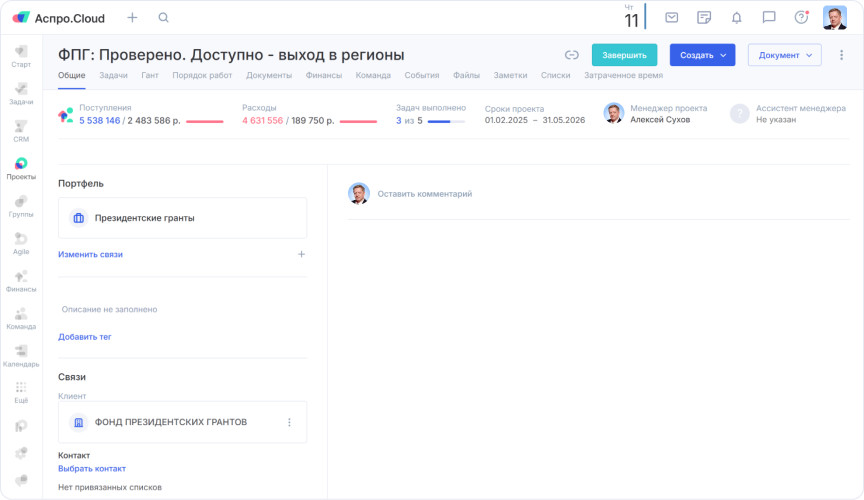864x500 pixels.
Task: Set assistant manager via Не указан
Action: pos(776,120)
